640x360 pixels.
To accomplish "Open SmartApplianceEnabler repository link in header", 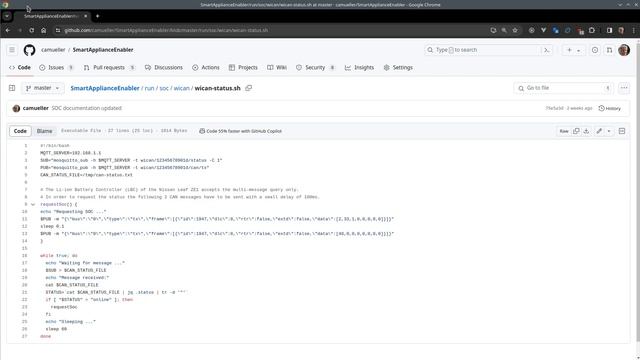I will click(103, 50).
